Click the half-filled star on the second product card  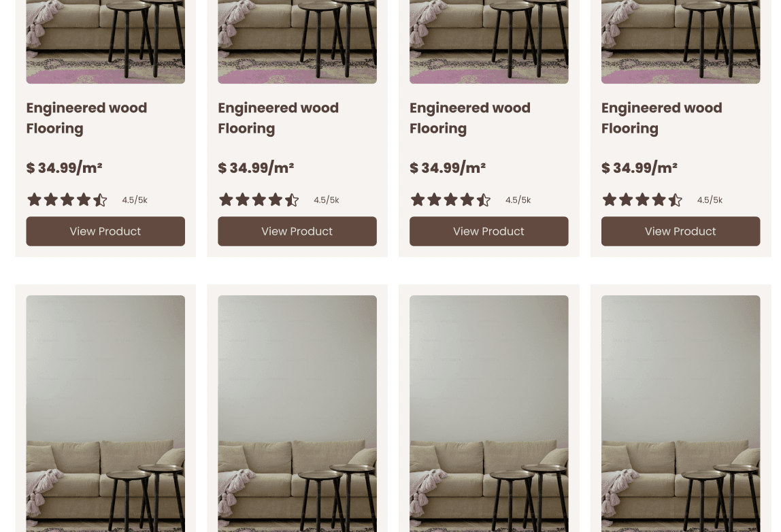(292, 199)
